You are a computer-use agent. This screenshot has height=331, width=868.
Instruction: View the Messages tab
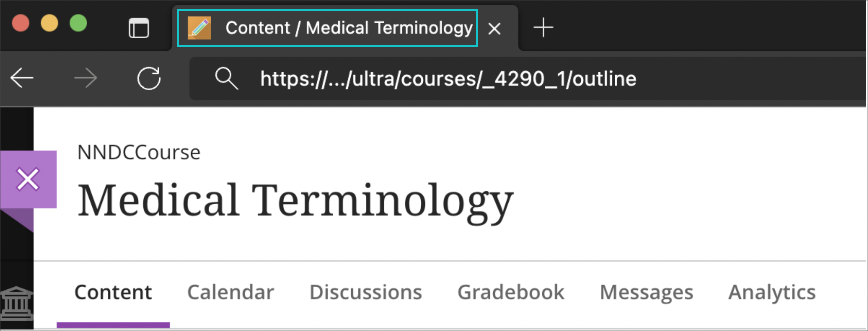[x=646, y=292]
